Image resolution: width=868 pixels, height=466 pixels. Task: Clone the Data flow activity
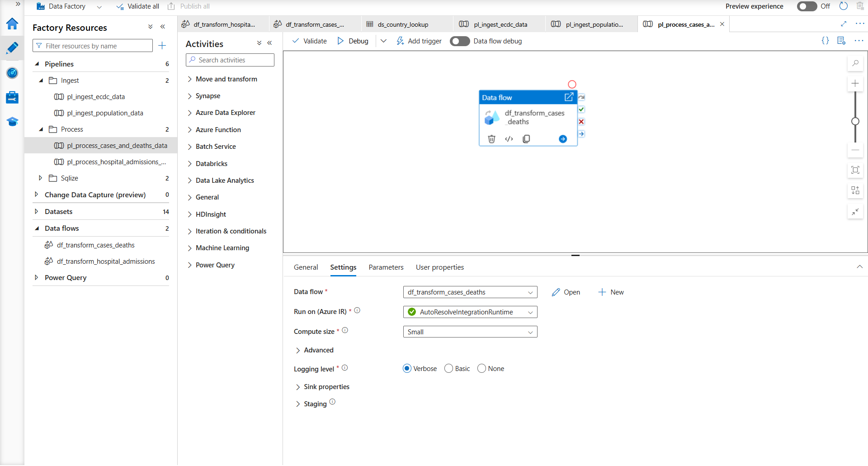[x=526, y=139]
